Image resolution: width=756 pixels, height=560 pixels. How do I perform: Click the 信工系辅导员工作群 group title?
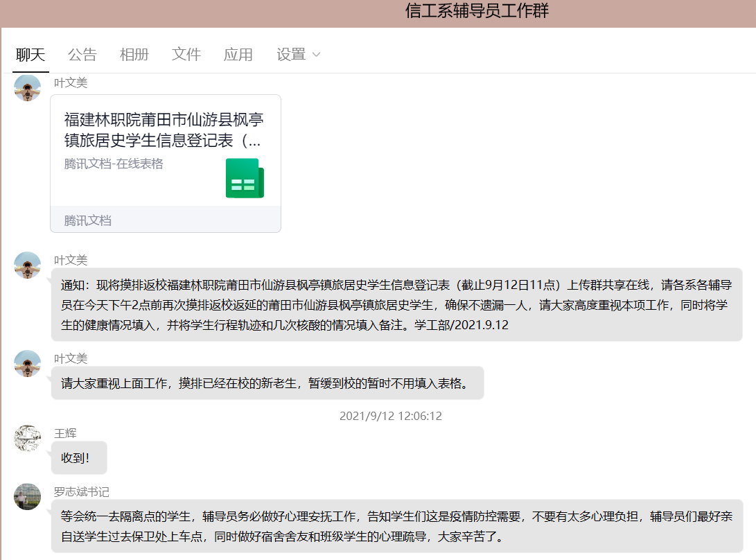coord(477,11)
